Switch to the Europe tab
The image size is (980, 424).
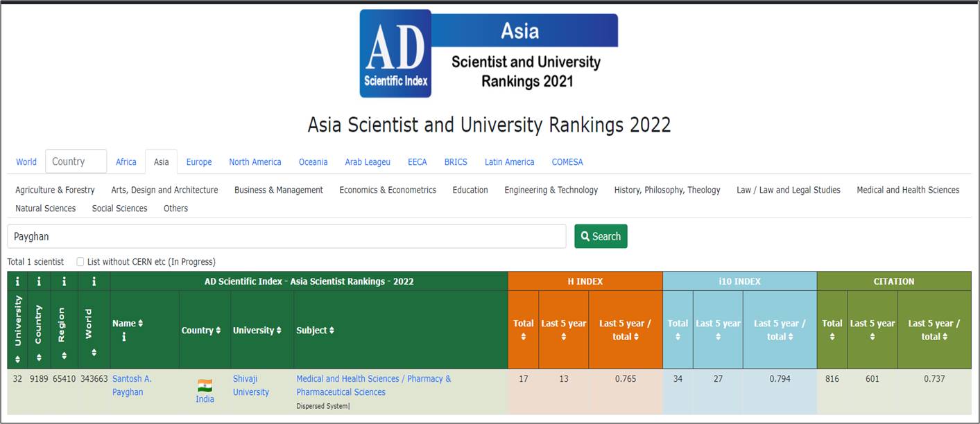(x=199, y=162)
